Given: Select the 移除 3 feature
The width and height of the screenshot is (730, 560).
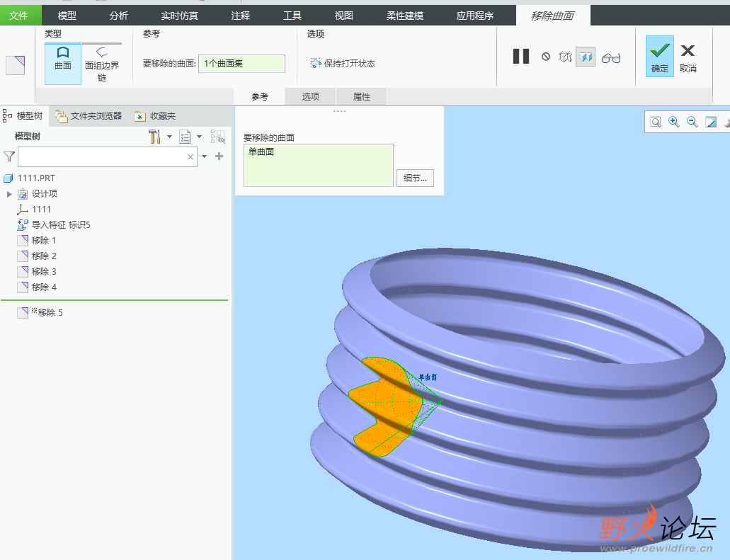Looking at the screenshot, I should click(37, 271).
